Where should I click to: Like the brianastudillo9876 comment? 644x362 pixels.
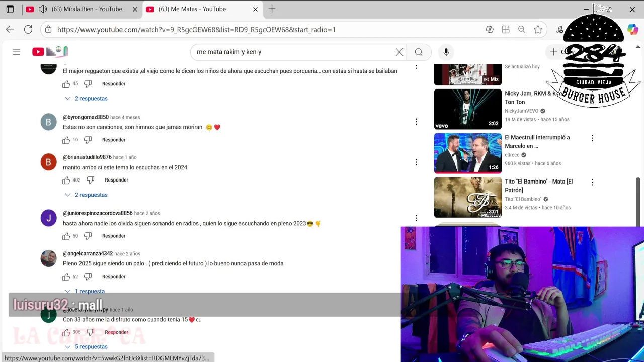(66, 180)
